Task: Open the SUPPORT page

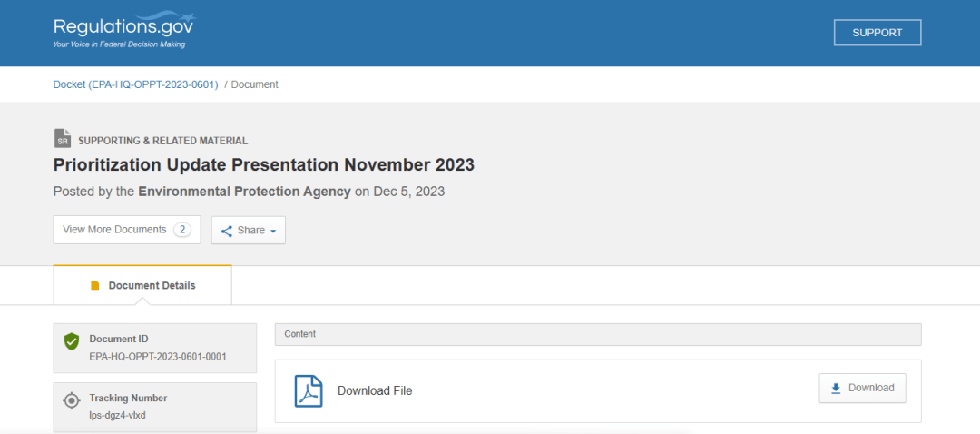Action: coord(877,33)
